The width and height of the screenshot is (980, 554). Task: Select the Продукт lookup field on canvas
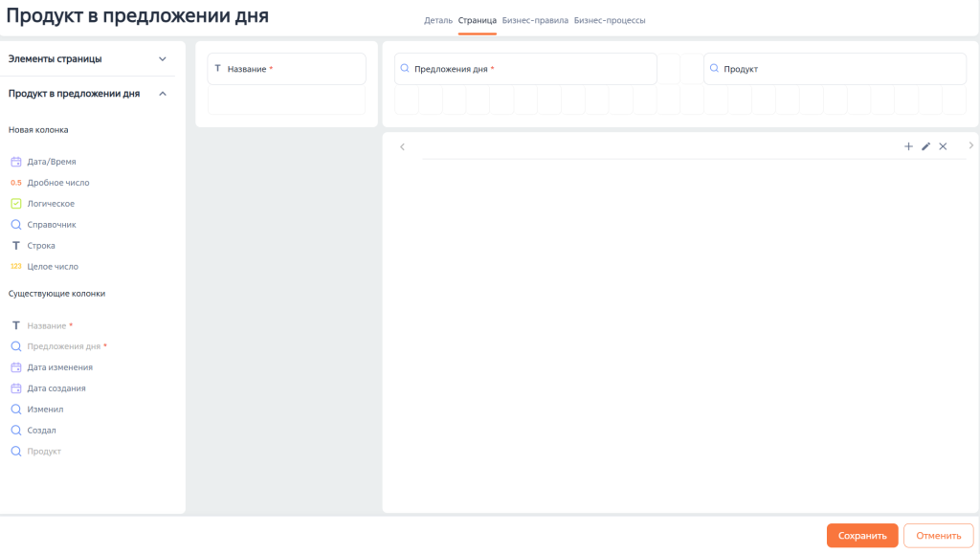click(x=834, y=69)
